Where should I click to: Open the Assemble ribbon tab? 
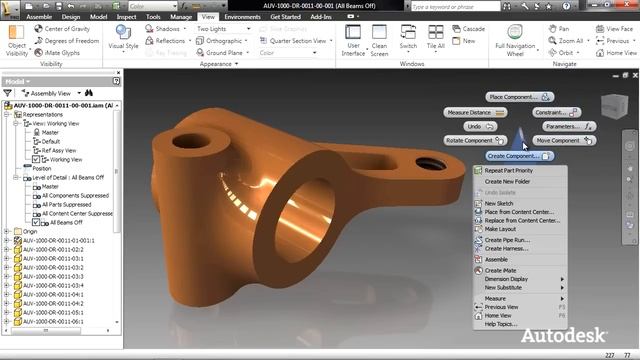tap(39, 17)
